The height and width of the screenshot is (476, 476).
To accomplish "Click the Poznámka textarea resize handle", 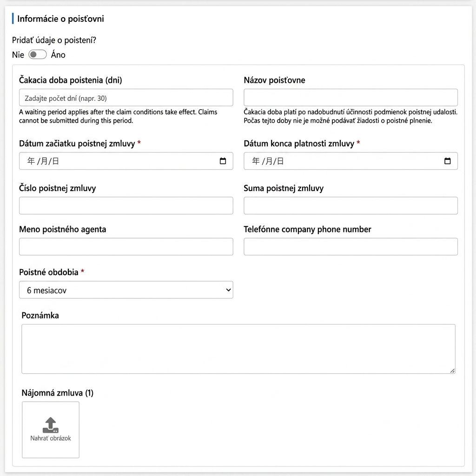I will (x=452, y=370).
